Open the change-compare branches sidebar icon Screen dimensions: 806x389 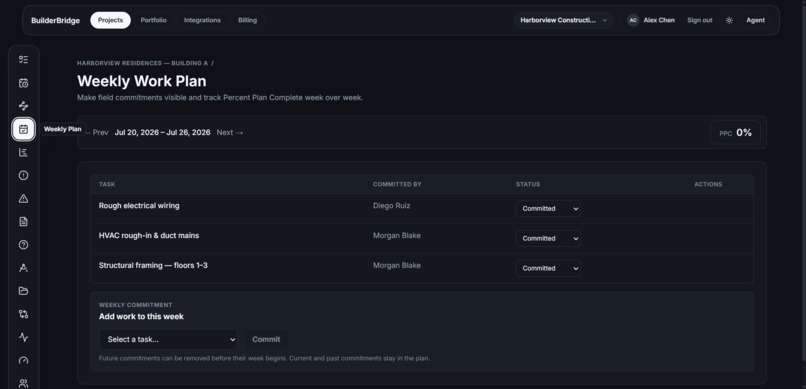23,314
